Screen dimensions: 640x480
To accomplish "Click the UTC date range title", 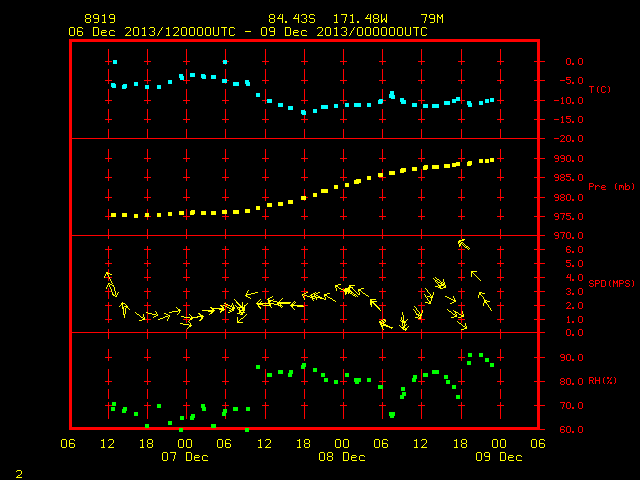I will point(248,32).
